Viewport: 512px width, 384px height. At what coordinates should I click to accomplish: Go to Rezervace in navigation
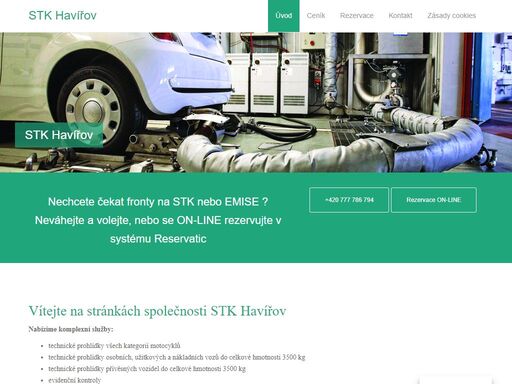tap(357, 16)
